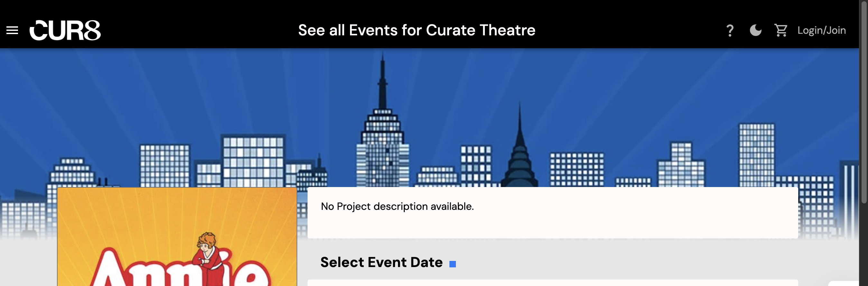Click the vertical page scrollbar thumb
Screen dimensions: 868x286
864,102
